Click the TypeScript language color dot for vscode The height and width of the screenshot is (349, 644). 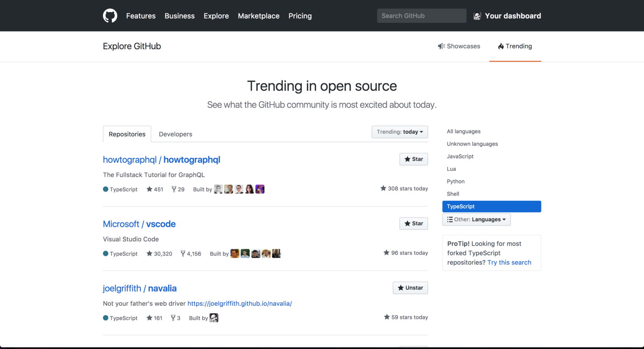tap(105, 254)
